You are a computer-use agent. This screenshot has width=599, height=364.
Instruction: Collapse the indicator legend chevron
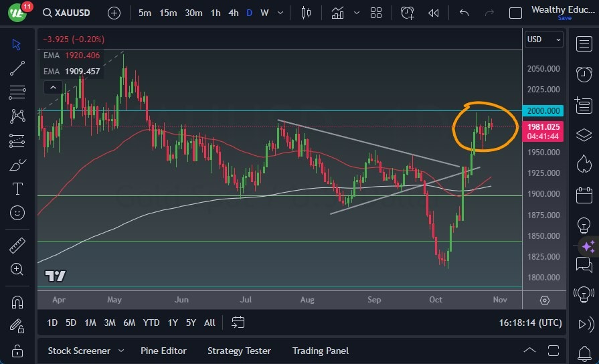(53, 88)
